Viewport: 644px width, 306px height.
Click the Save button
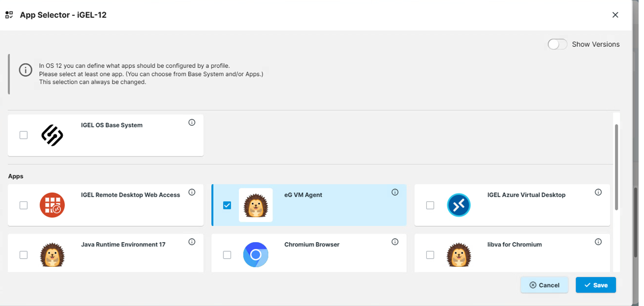click(x=596, y=285)
